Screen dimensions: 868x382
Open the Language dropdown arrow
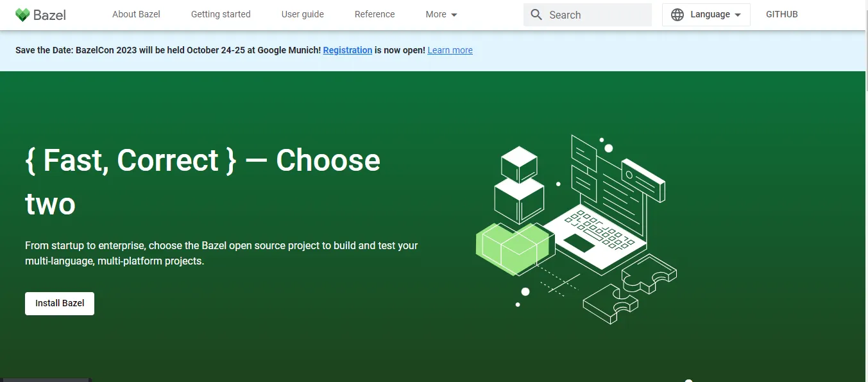[738, 15]
